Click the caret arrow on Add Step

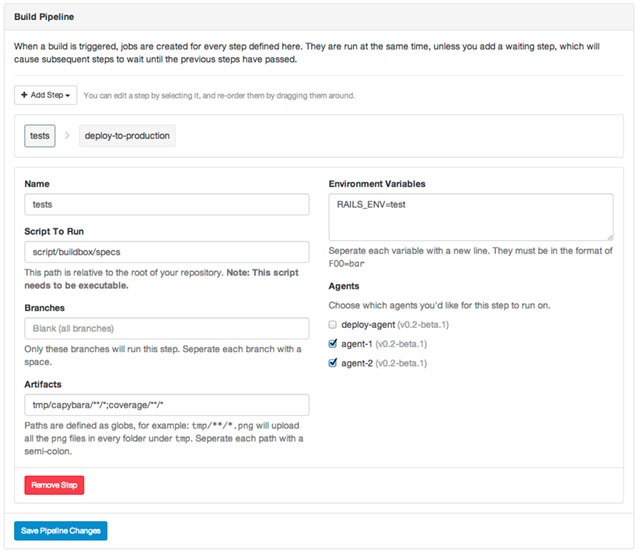67,96
